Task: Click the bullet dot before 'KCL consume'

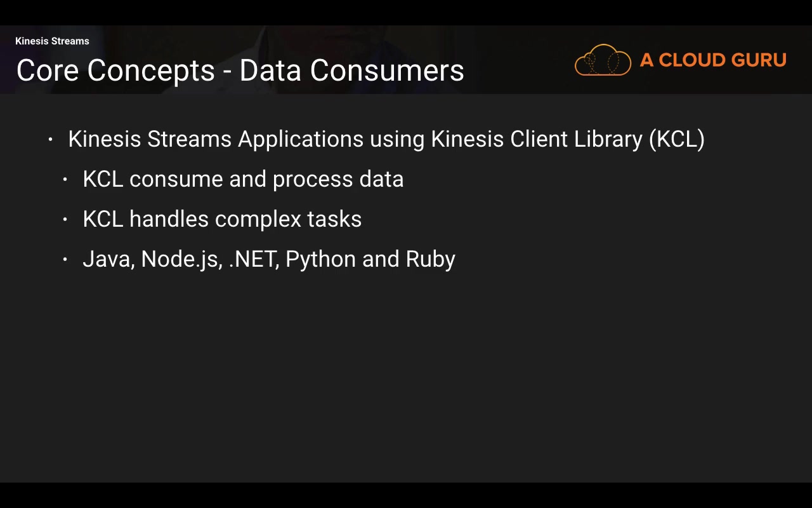Action: pos(65,180)
